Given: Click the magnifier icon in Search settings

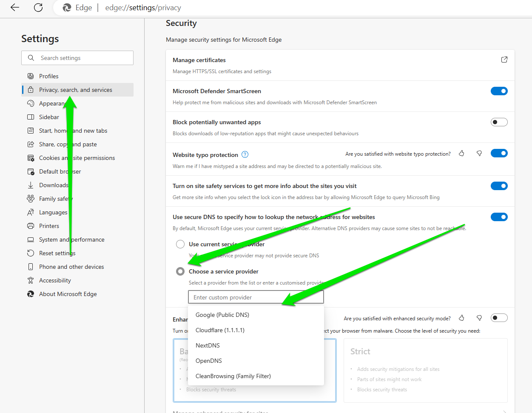Looking at the screenshot, I should pos(31,58).
